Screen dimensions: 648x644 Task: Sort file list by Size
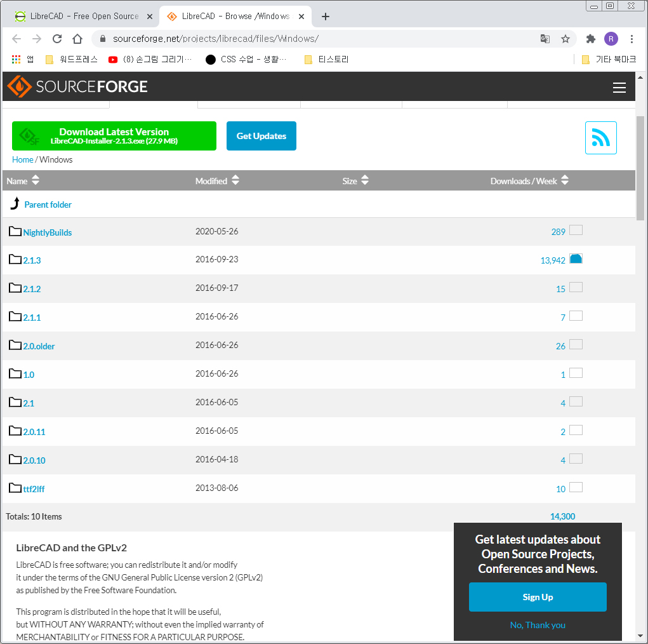click(355, 181)
